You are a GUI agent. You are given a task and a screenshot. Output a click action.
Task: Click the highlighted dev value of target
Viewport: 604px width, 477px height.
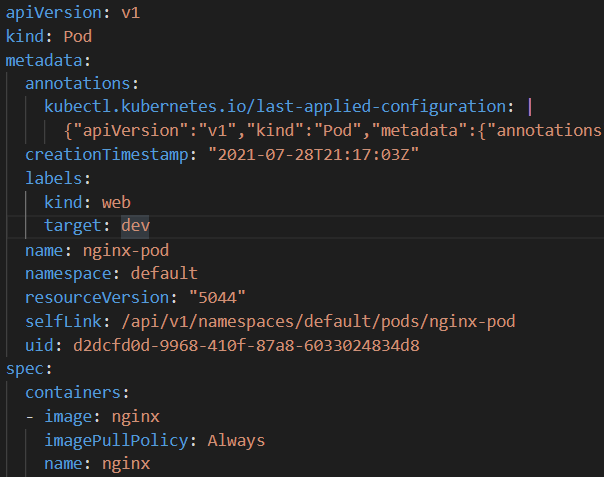tap(136, 226)
